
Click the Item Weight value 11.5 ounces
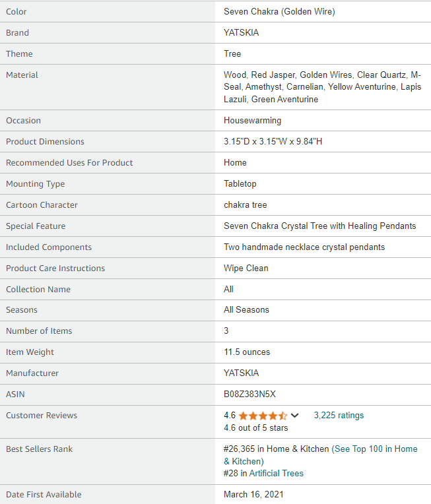tap(247, 352)
